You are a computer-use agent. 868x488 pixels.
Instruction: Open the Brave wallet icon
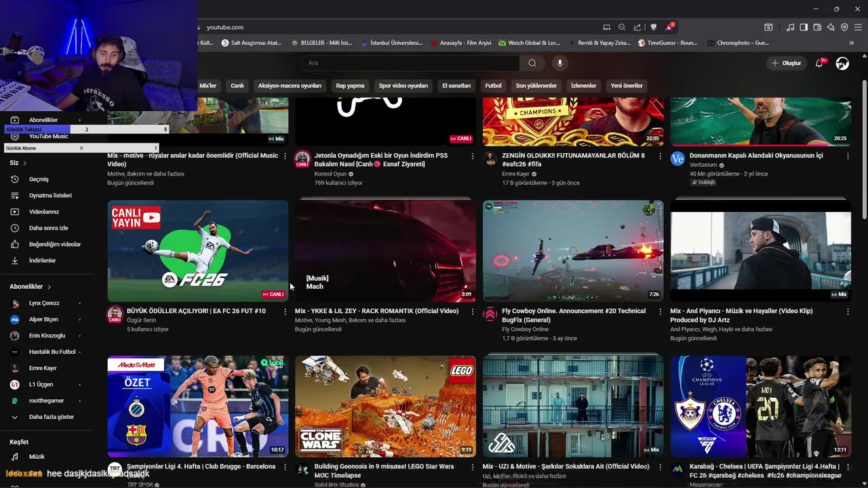pos(817,27)
